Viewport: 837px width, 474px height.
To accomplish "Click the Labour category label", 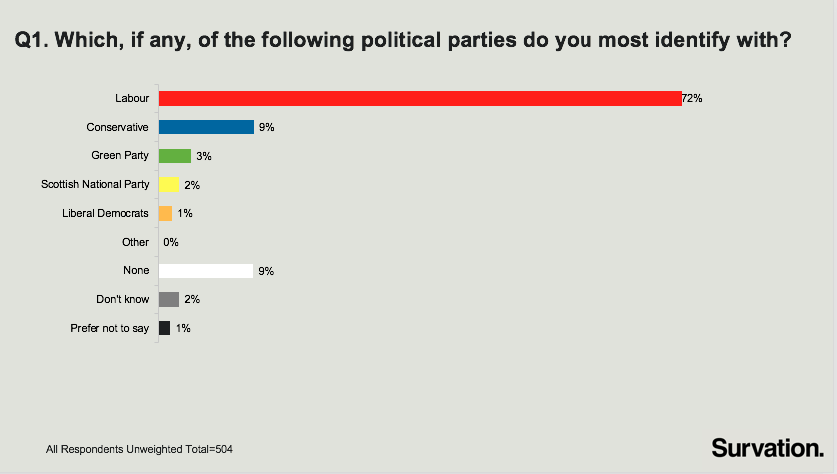I will coord(132,98).
